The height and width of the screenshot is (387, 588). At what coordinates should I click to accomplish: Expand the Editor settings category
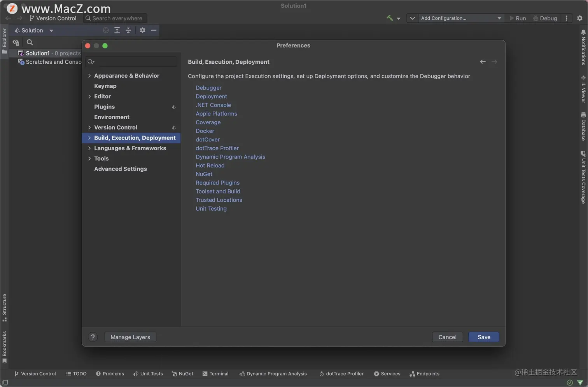(89, 96)
